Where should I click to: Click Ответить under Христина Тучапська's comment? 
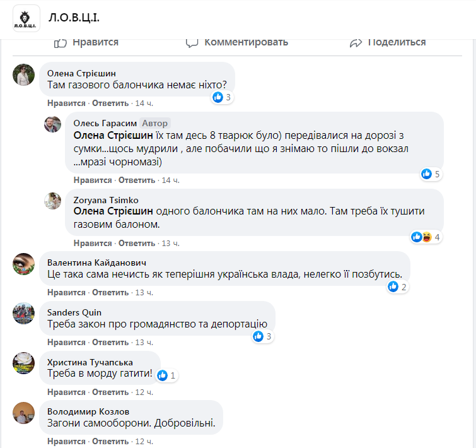(110, 392)
